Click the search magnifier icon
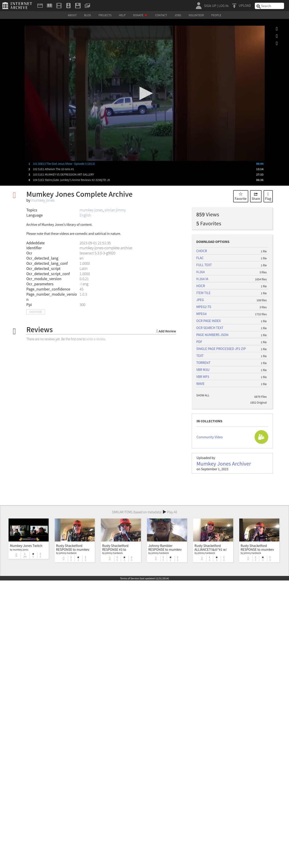The image size is (289, 868). 258,6
